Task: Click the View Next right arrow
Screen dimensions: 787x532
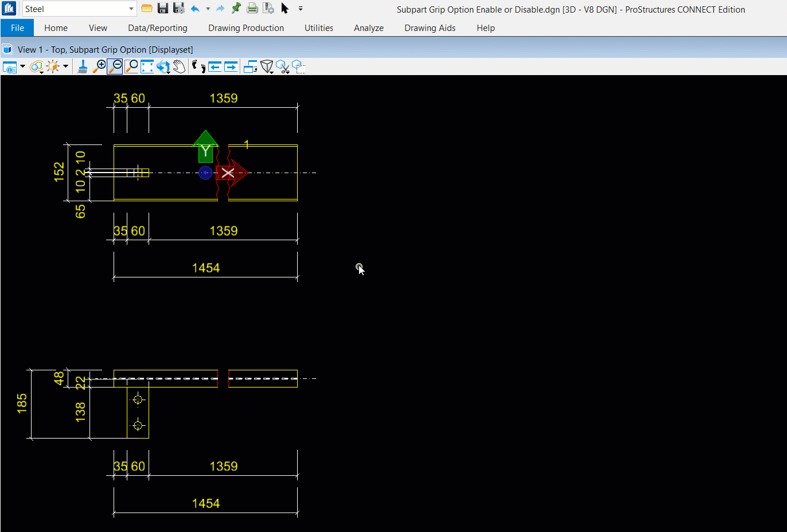Action: pyautogui.click(x=231, y=67)
